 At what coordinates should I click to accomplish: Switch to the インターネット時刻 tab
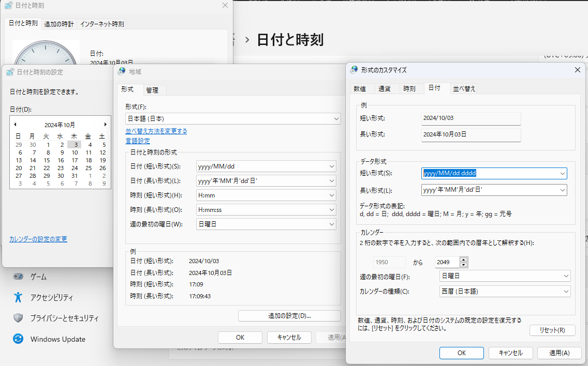(101, 24)
